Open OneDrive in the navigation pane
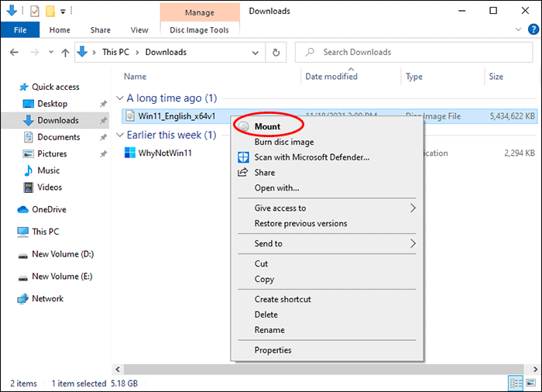The width and height of the screenshot is (542, 392). (48, 209)
